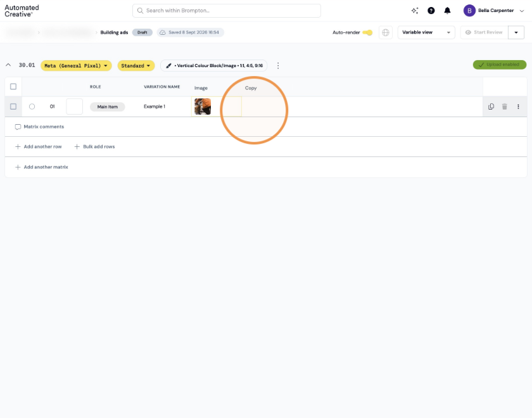Open the Vertical Colour Block/Image template selector
Viewport: 532px width, 418px height.
coord(214,66)
